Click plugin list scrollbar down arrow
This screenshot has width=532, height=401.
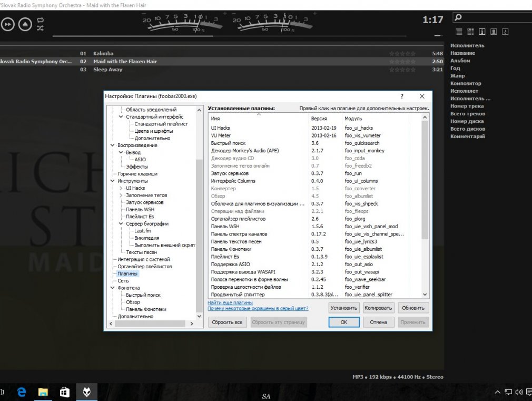(425, 295)
